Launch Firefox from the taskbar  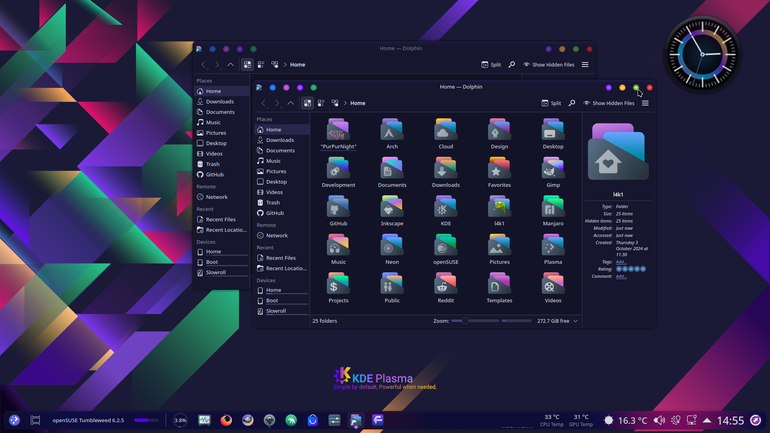click(x=226, y=420)
